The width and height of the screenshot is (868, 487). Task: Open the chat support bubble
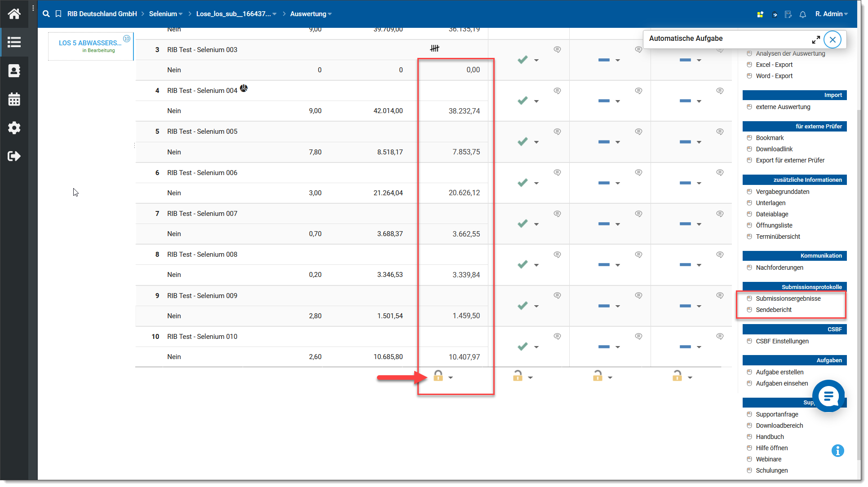pos(828,396)
